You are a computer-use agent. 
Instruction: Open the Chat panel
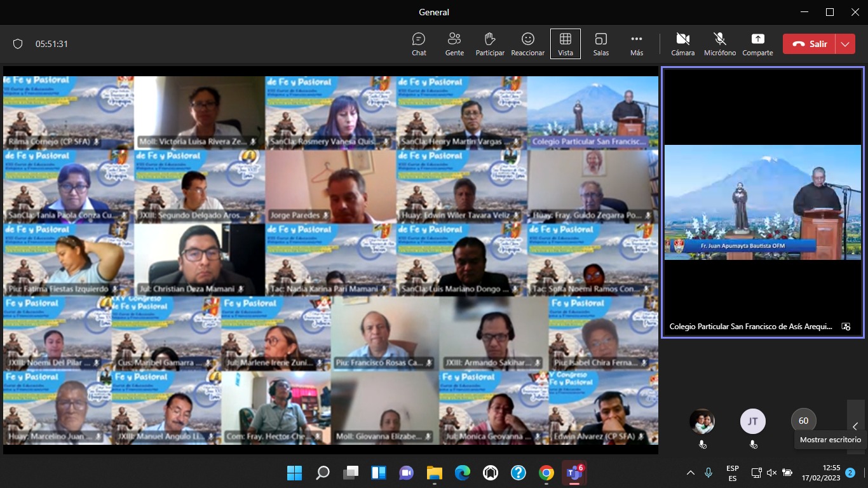(419, 44)
